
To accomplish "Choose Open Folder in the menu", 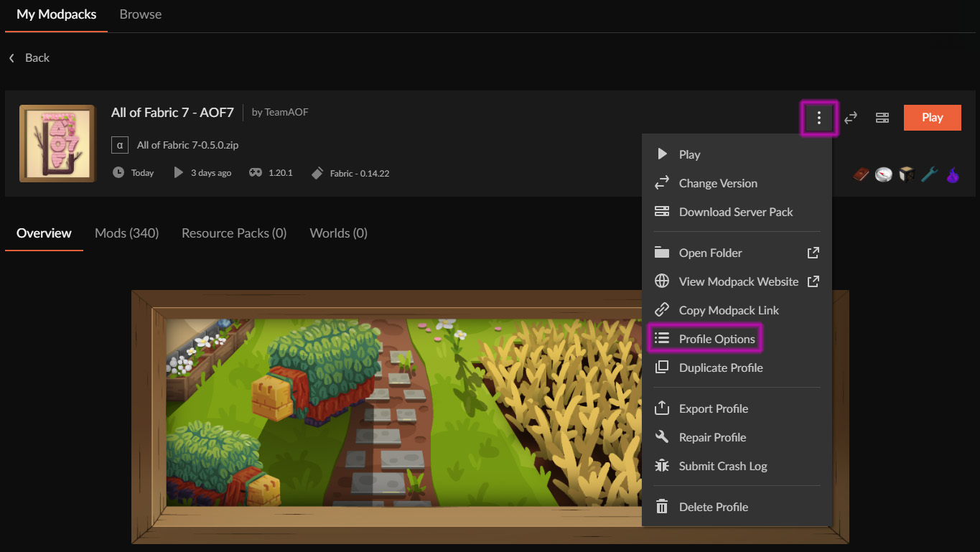I will pos(737,253).
